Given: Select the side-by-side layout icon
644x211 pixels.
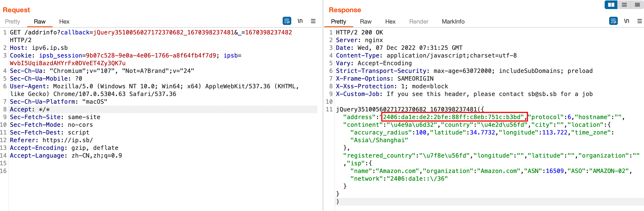Looking at the screenshot, I should click(611, 5).
